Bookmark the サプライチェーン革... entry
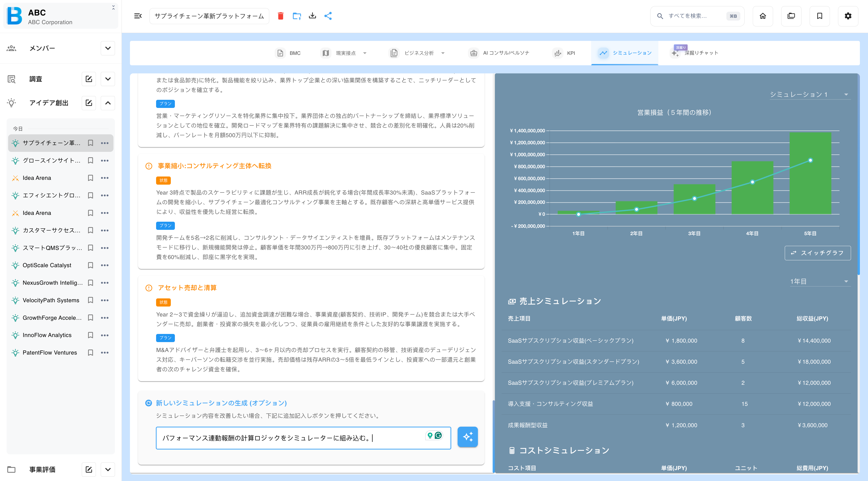Screen dimensions: 868x481 point(90,143)
